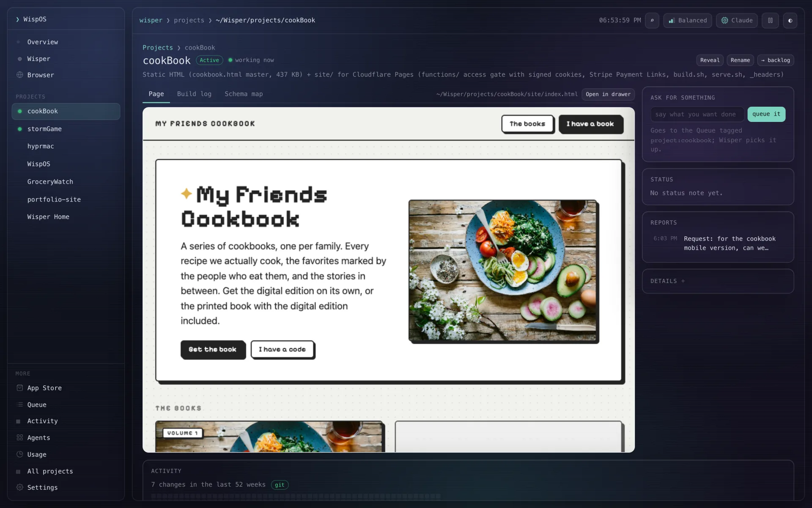Image resolution: width=812 pixels, height=508 pixels.
Task: Click the hero salad bowl image
Action: tap(502, 270)
